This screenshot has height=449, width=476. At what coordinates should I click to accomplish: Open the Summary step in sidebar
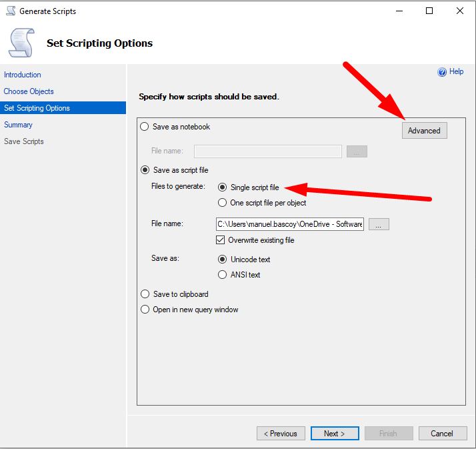(18, 125)
